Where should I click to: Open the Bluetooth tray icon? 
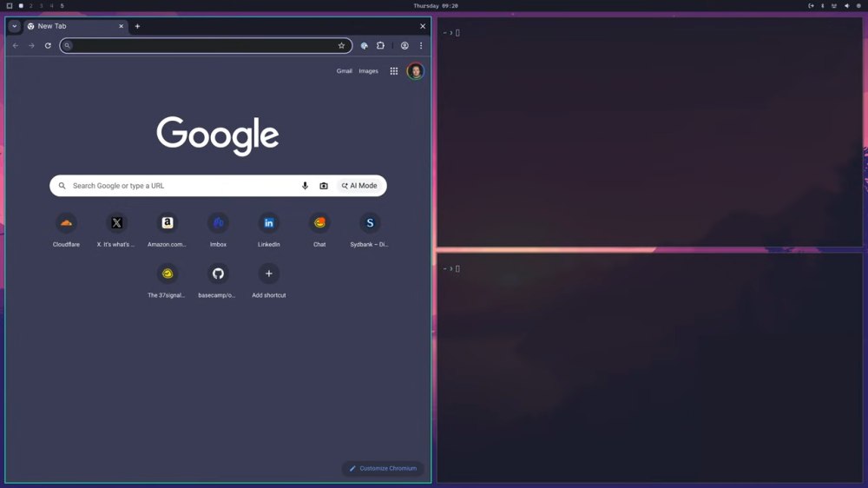point(823,5)
